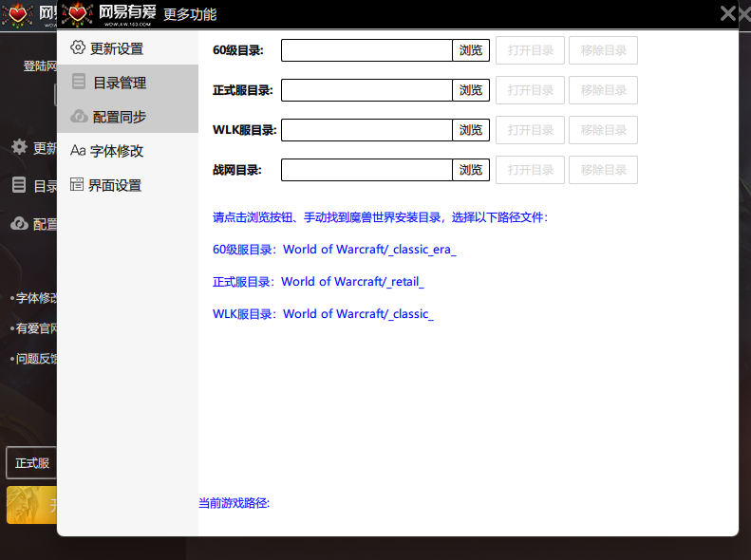Click 浏览 for the 60级目录 row

click(471, 50)
